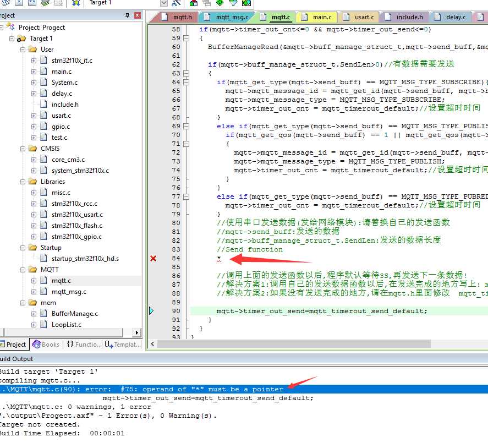488x448 pixels.
Task: Expand the stm32f10x_it.c file node
Action: pos(34,61)
